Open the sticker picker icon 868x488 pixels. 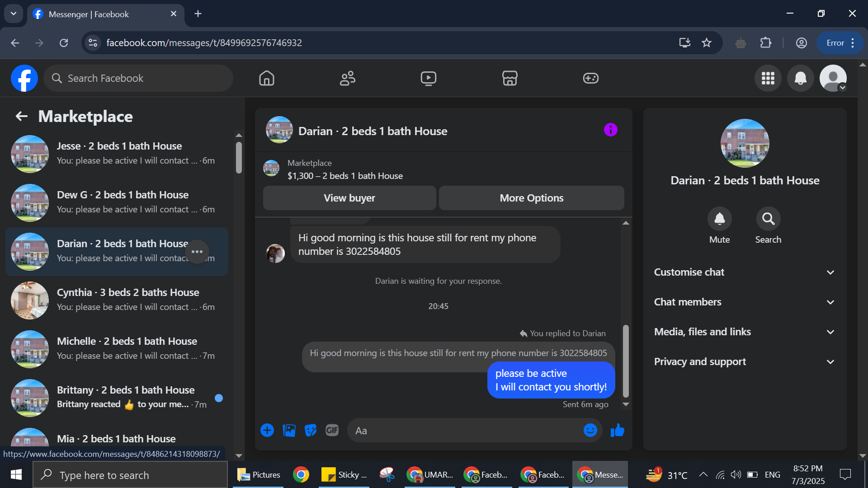click(311, 431)
